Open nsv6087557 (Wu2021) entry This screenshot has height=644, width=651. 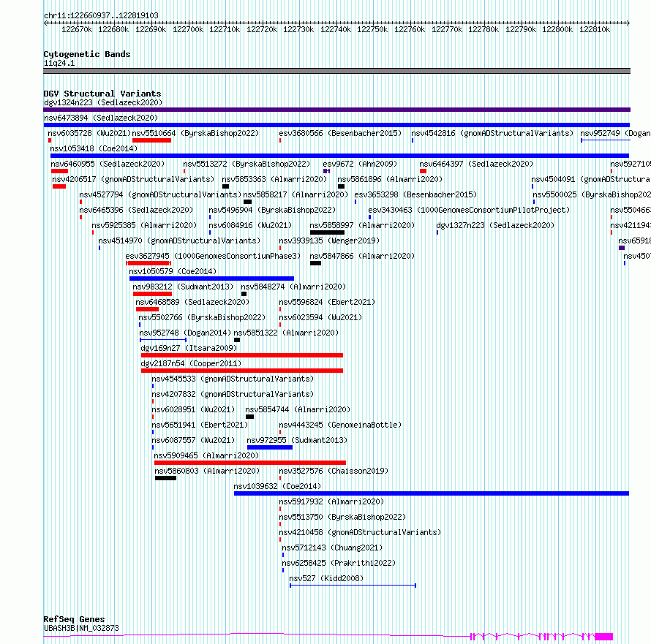(193, 440)
